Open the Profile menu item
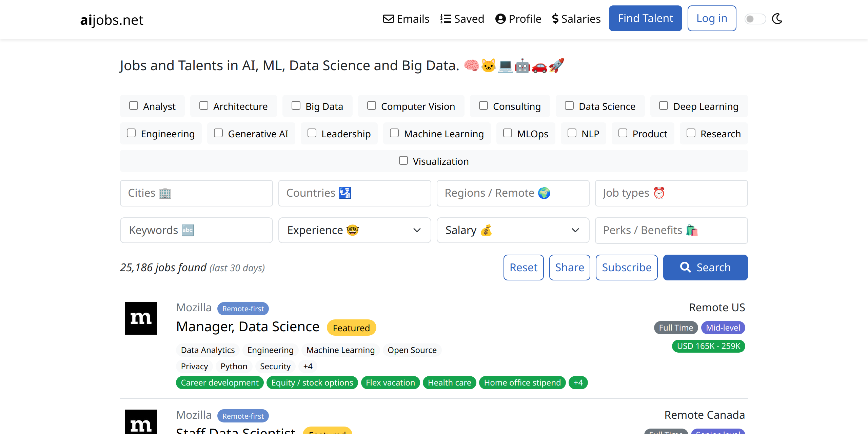Image resolution: width=868 pixels, height=434 pixels. click(x=518, y=19)
